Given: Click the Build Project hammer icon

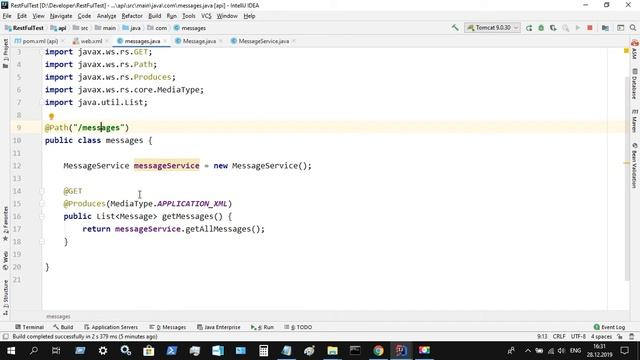Looking at the screenshot, I should click(455, 28).
